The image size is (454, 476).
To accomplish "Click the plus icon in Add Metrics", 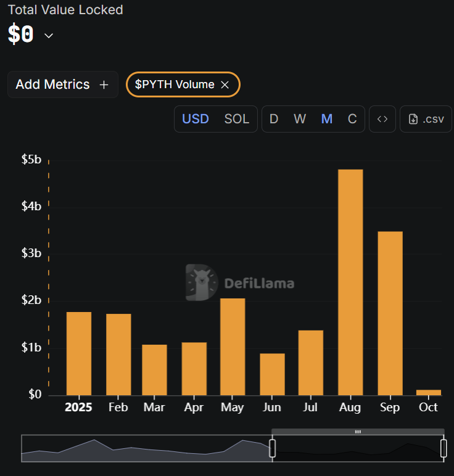I will [x=104, y=84].
